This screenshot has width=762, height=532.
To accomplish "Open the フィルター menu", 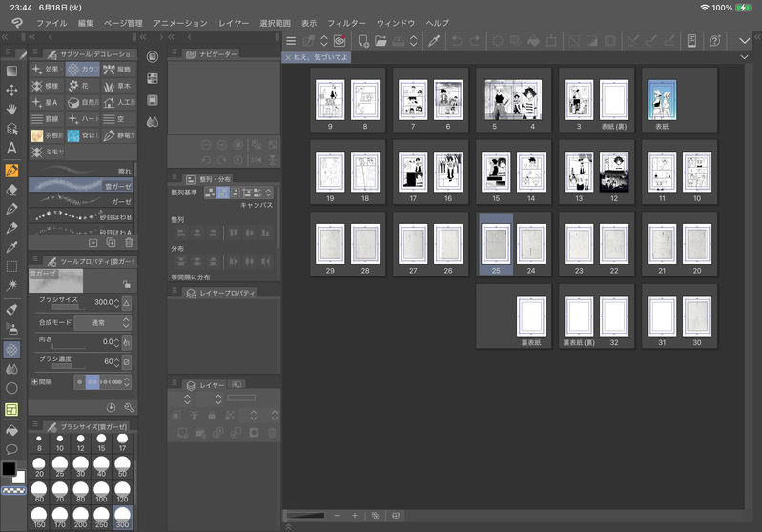I will [x=347, y=22].
